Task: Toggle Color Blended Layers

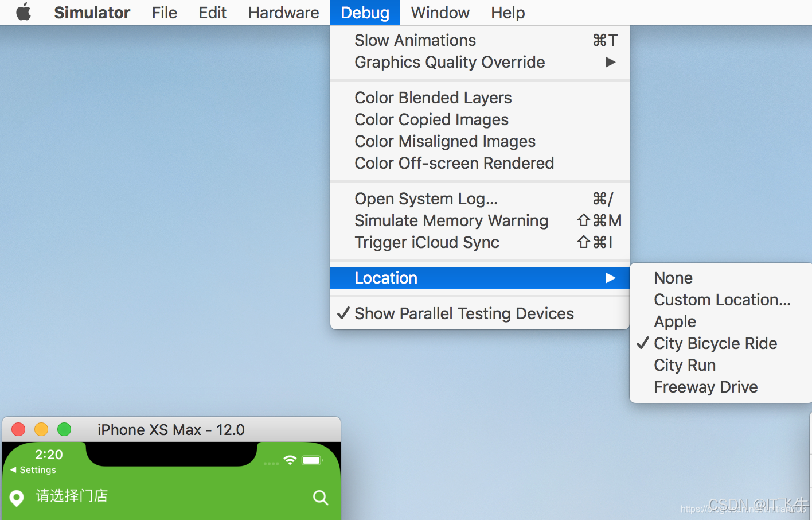Action: tap(480, 98)
